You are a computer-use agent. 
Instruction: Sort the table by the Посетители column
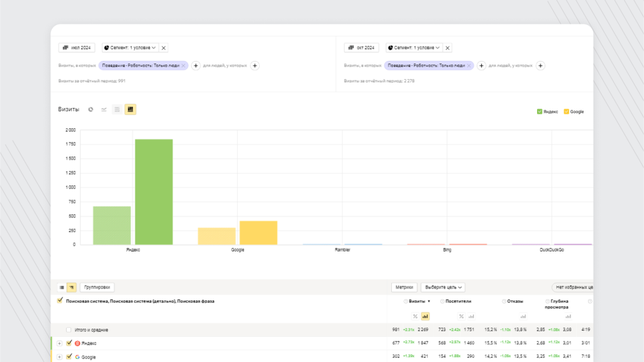(458, 301)
